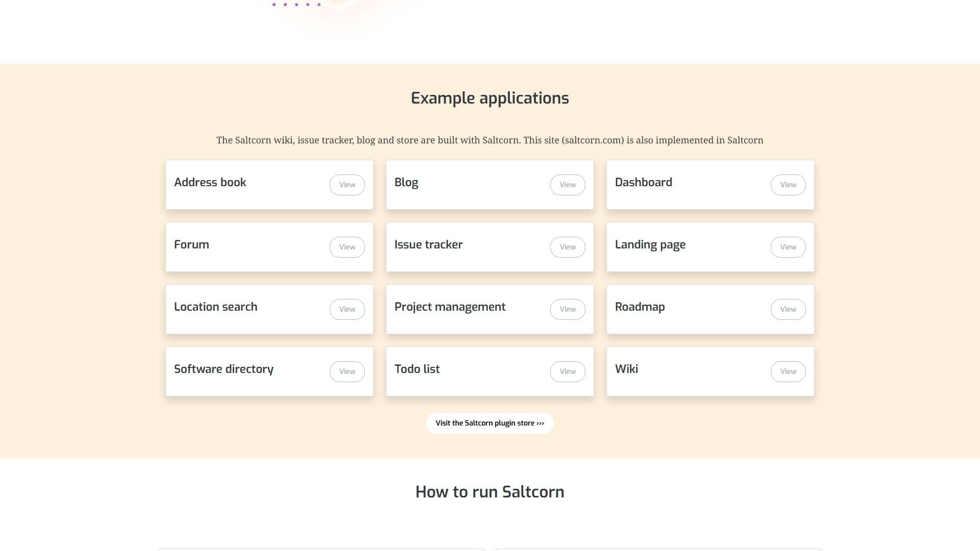The width and height of the screenshot is (980, 551).
Task: Open Location search using View button
Action: click(x=347, y=309)
